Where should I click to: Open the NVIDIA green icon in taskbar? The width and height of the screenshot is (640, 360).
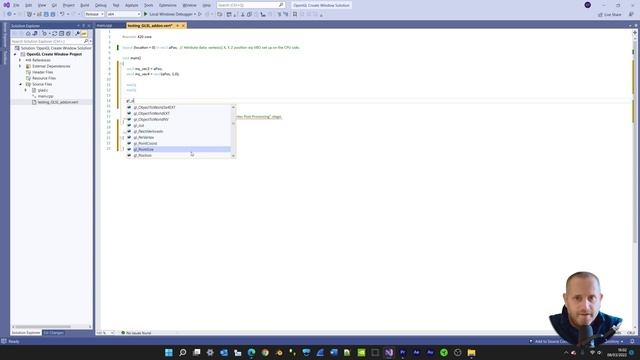tap(361, 352)
